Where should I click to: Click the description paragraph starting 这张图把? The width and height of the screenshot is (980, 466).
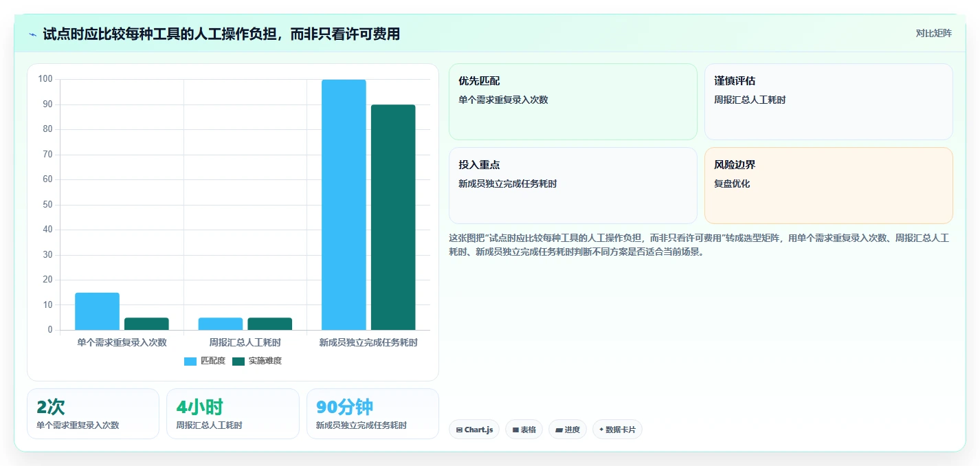(700, 245)
